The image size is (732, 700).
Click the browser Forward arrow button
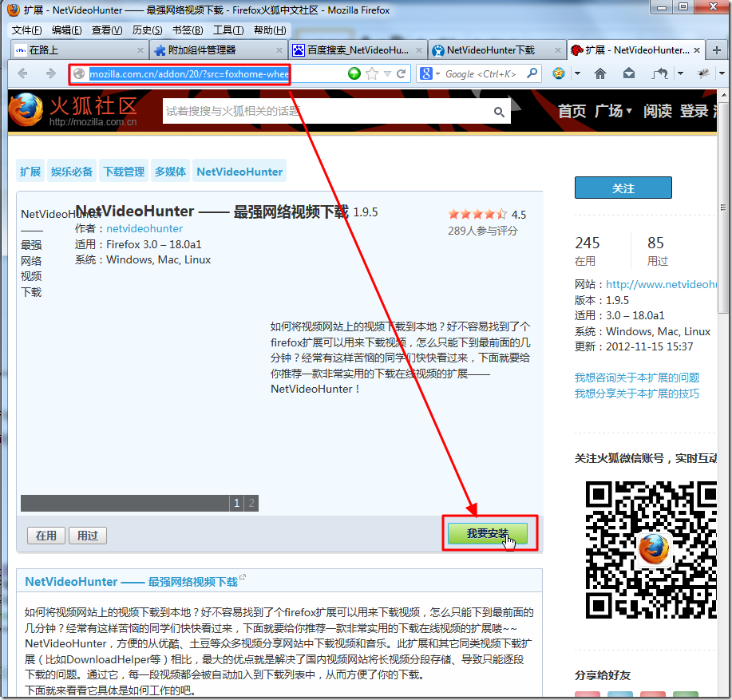(x=50, y=73)
